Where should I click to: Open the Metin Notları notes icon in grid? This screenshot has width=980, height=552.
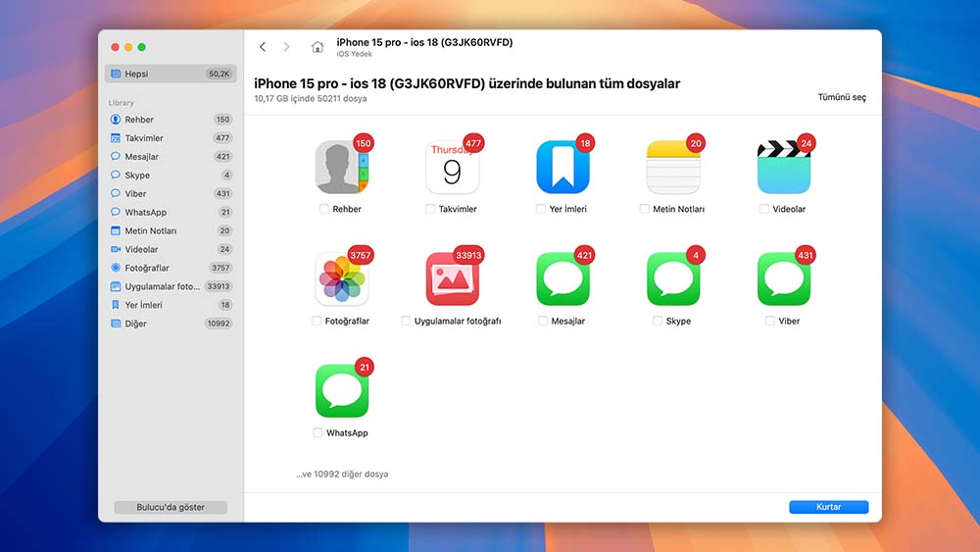(673, 167)
